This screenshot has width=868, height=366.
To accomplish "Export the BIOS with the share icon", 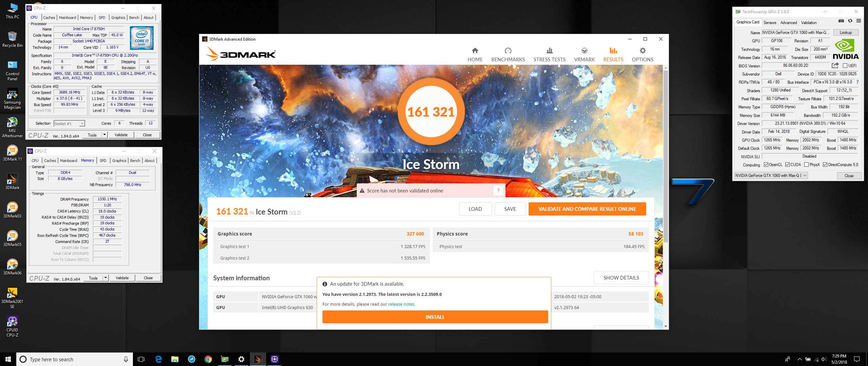I will 835,65.
